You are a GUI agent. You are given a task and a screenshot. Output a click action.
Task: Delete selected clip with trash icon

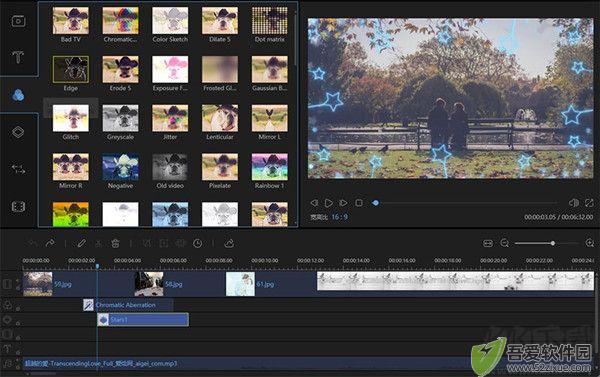point(115,243)
